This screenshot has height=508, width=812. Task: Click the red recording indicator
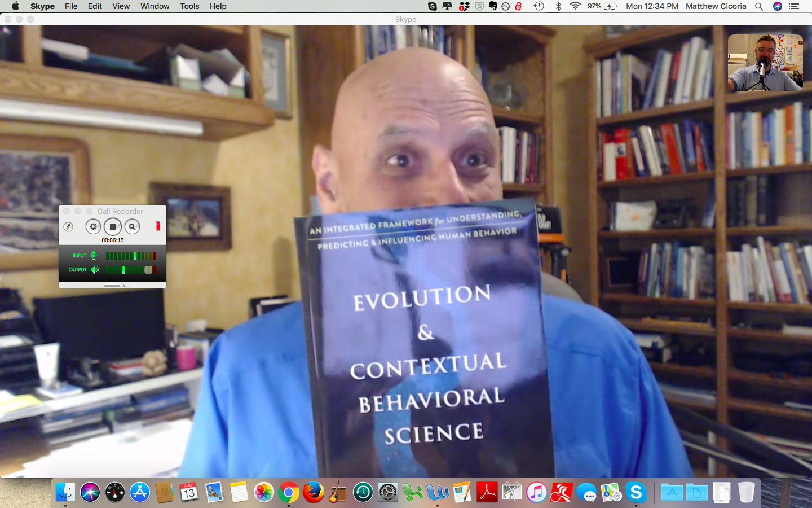(158, 226)
